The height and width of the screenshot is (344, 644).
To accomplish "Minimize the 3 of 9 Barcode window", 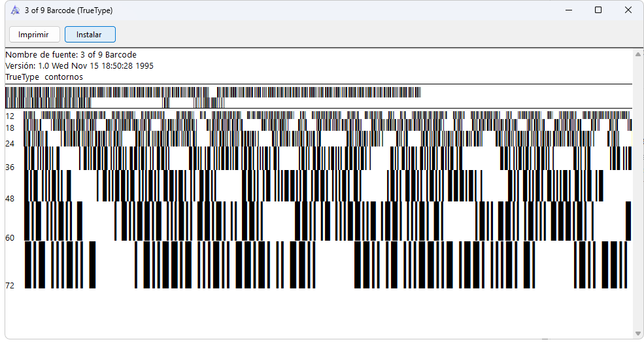I will click(x=568, y=10).
